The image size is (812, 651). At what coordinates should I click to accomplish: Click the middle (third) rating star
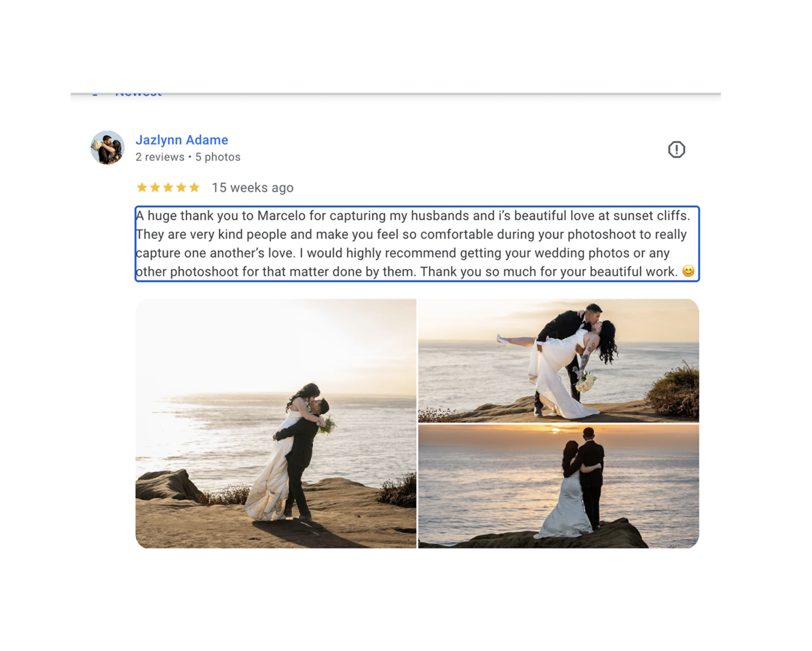coord(168,187)
